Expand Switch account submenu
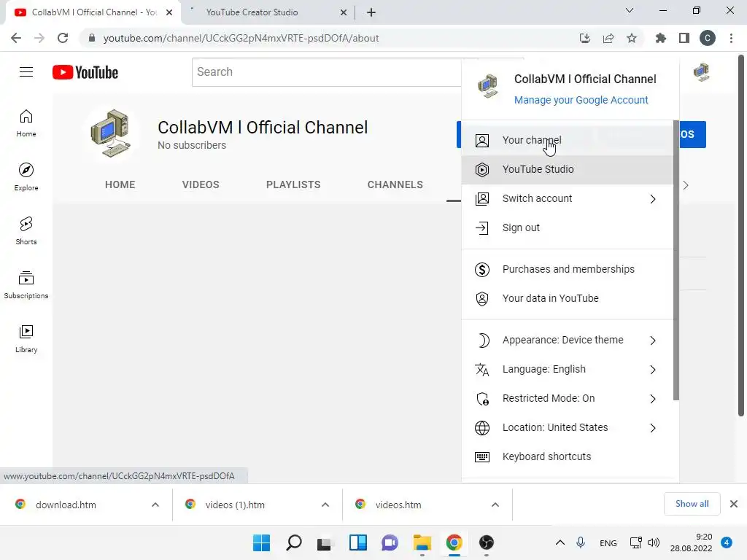The width and height of the screenshot is (747, 560). [567, 198]
